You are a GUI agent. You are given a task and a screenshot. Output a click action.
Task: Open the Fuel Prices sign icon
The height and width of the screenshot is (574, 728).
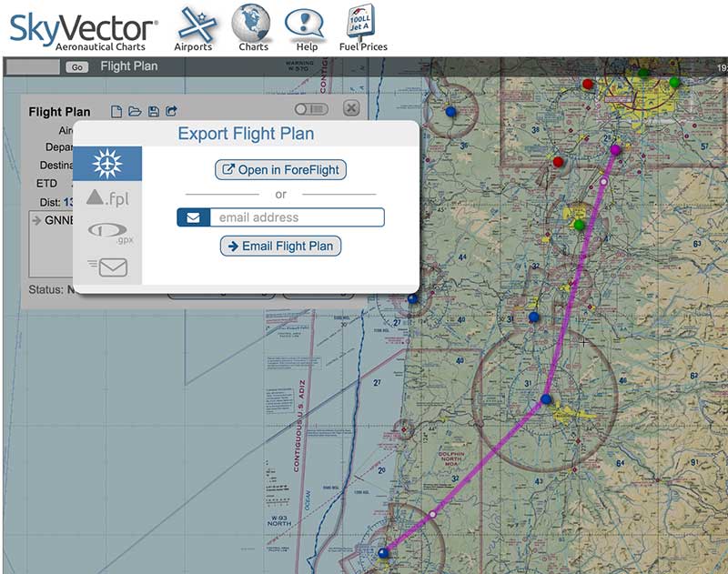362,28
